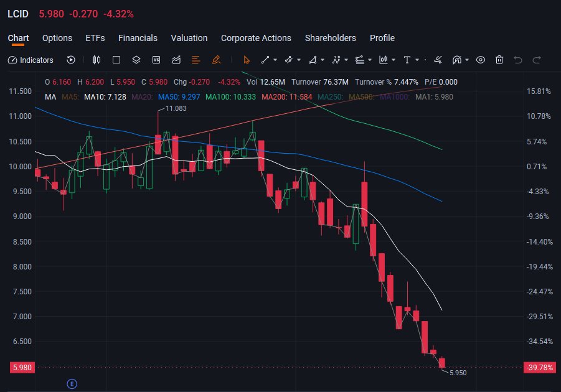Image resolution: width=561 pixels, height=392 pixels.
Task: Toggle the orange horizontal lines icon
Action: point(196,60)
